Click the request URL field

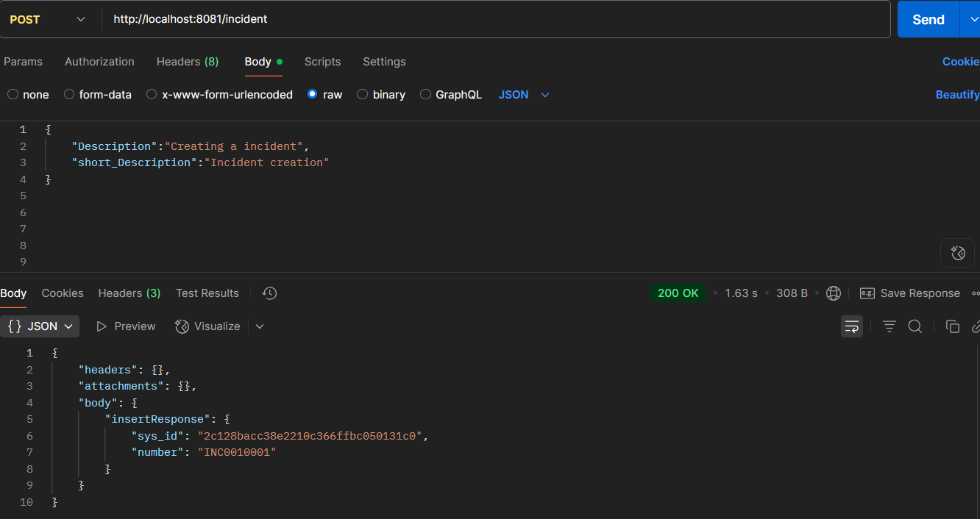click(497, 20)
